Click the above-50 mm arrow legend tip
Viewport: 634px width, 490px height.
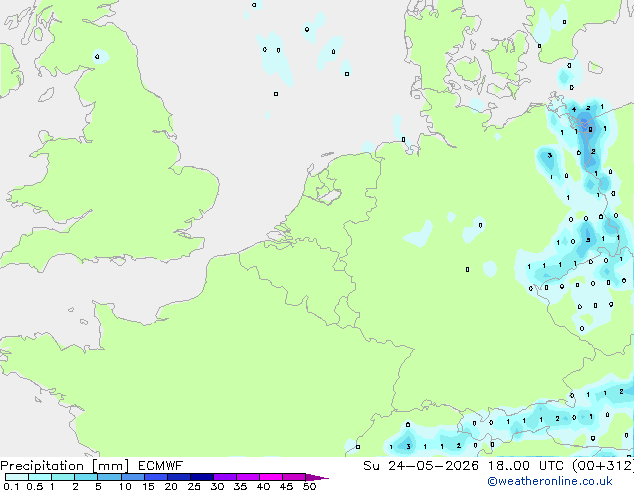pyautogui.click(x=317, y=477)
